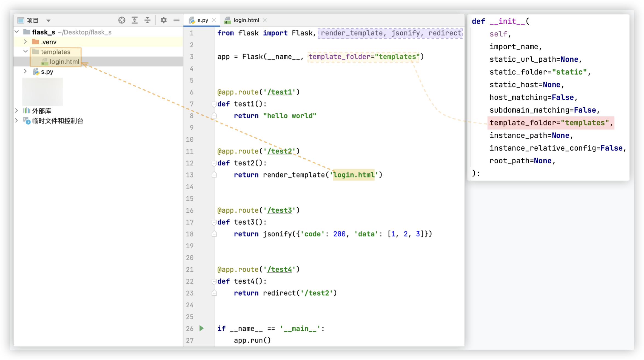Expand the .venv folder
The width and height of the screenshot is (644, 360).
[x=25, y=42]
